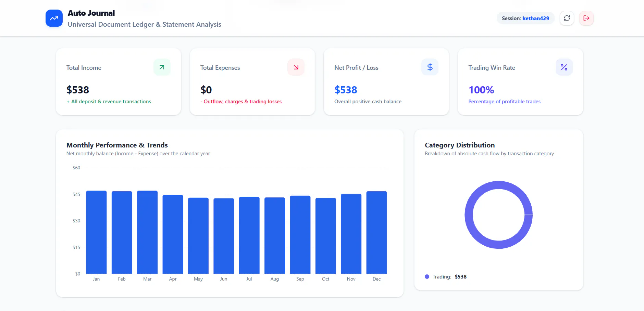Click the $30 axis label
Viewport: 644px width, 311px height.
76,221
